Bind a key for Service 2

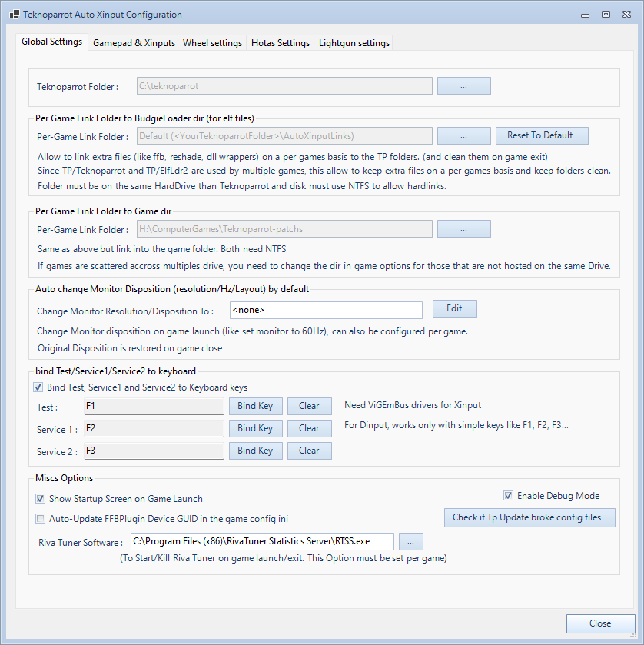tap(256, 451)
